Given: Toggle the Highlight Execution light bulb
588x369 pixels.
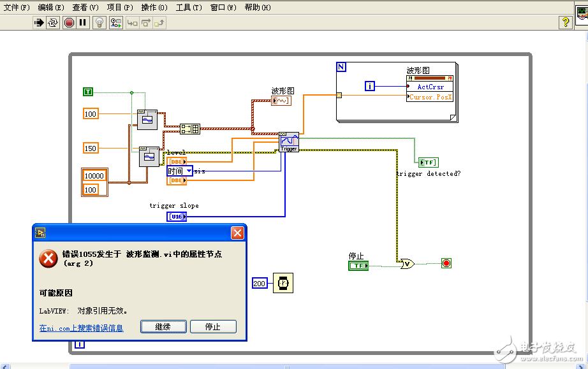Looking at the screenshot, I should [99, 23].
